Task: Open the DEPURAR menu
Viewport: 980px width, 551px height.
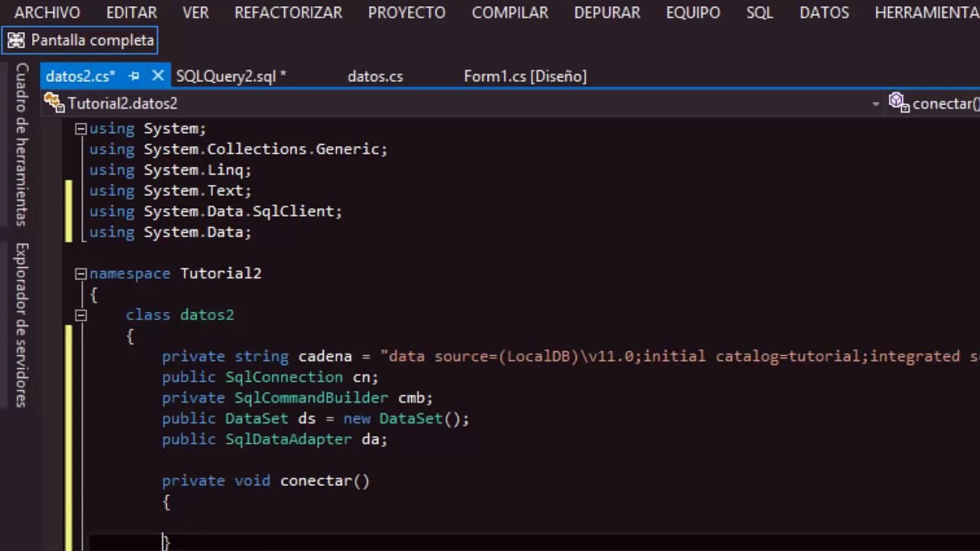Action: [607, 12]
